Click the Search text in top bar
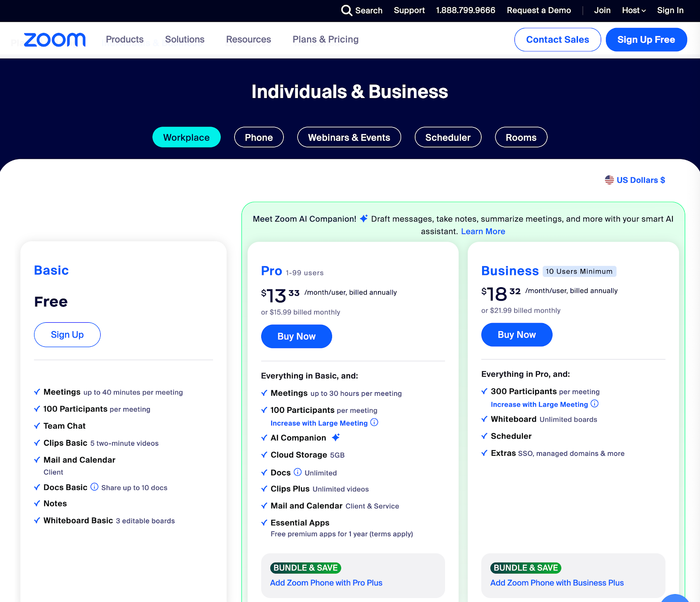700x602 pixels. coord(369,11)
